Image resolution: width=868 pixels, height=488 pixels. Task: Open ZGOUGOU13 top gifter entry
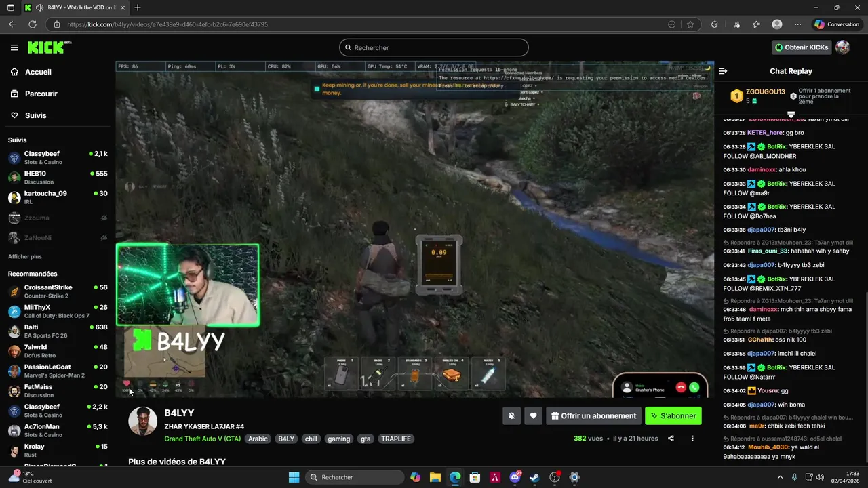tap(757, 96)
